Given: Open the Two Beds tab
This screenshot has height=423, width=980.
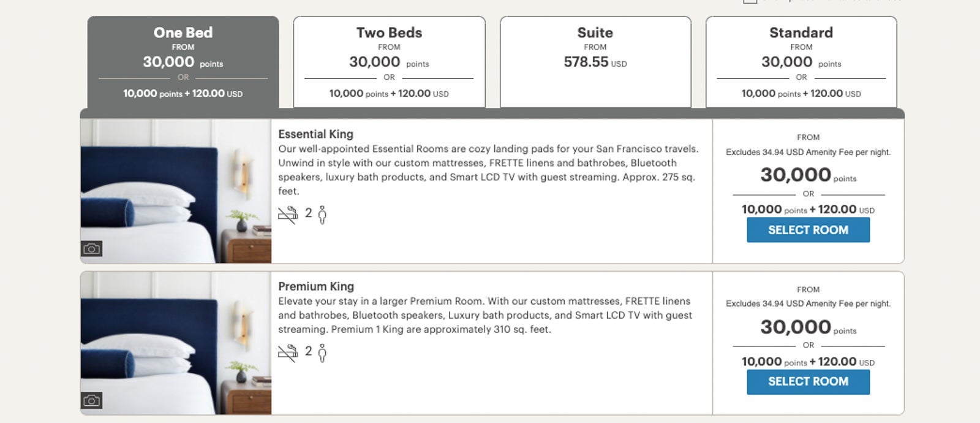Looking at the screenshot, I should [x=389, y=62].
